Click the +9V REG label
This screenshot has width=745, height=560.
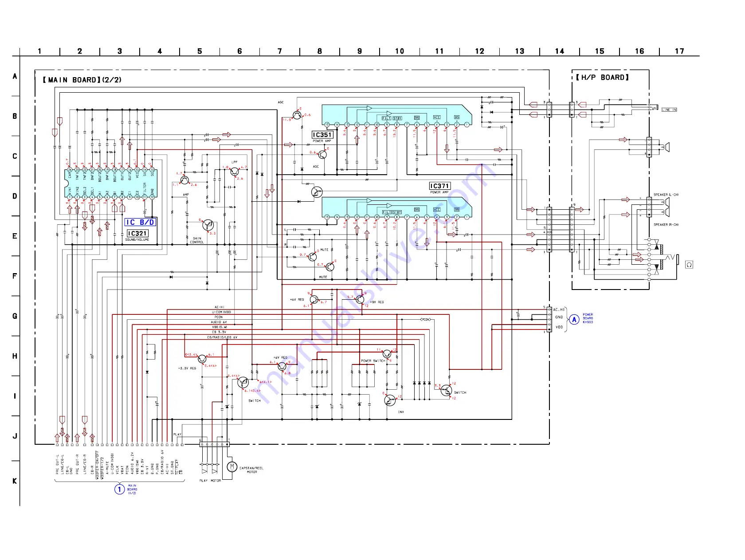(377, 302)
